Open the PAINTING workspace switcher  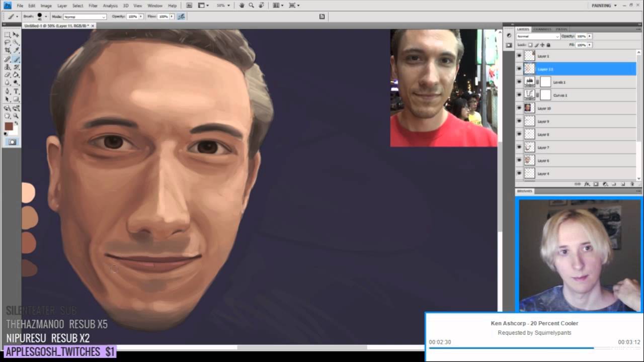coord(604,6)
